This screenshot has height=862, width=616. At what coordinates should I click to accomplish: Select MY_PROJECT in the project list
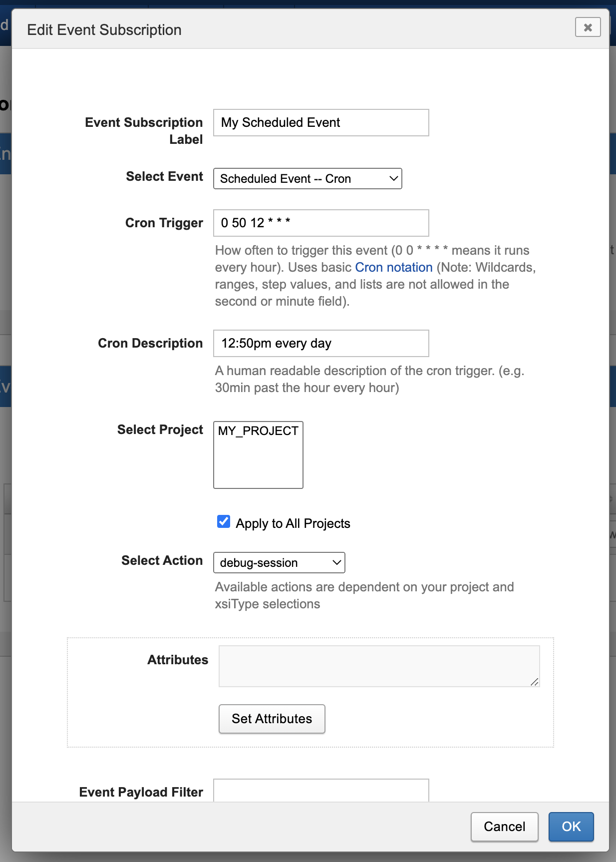(258, 431)
